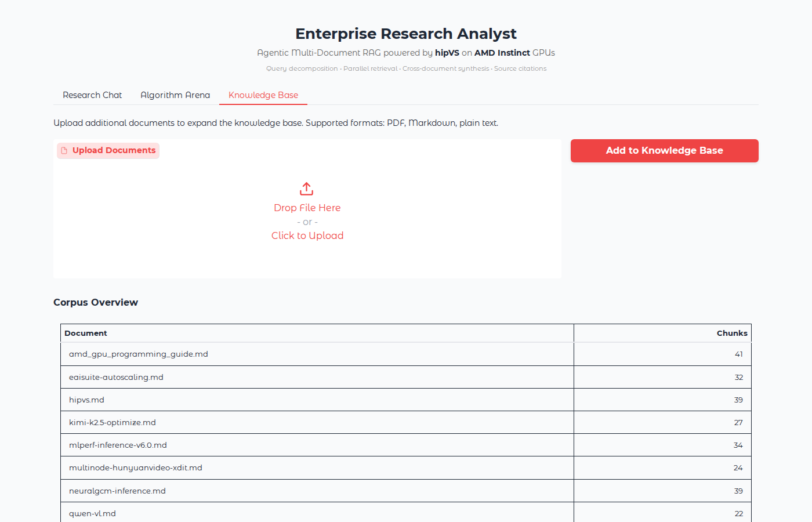Click chunk count 34 for mlperf-inference
The image size is (812, 522).
738,445
